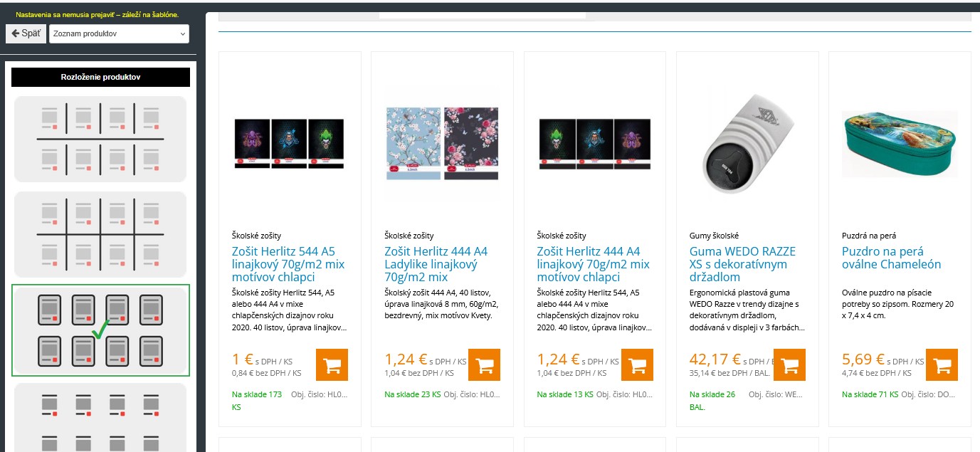Click the Ergonomická plastová guma description
980x452 pixels.
click(x=747, y=310)
